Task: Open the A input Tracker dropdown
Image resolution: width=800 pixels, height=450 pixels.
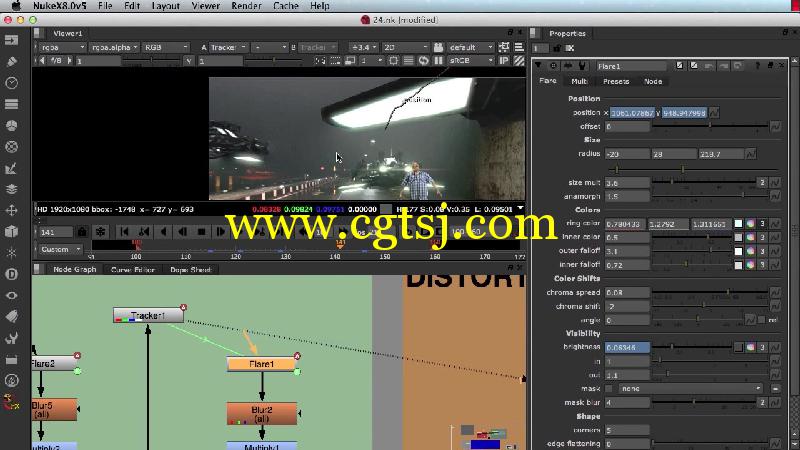Action: pyautogui.click(x=228, y=47)
